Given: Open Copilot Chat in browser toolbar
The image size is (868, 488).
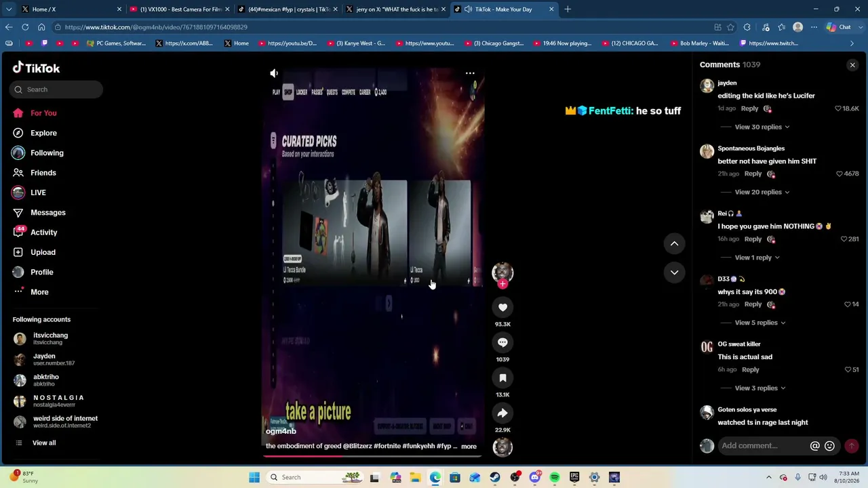Looking at the screenshot, I should (x=838, y=27).
